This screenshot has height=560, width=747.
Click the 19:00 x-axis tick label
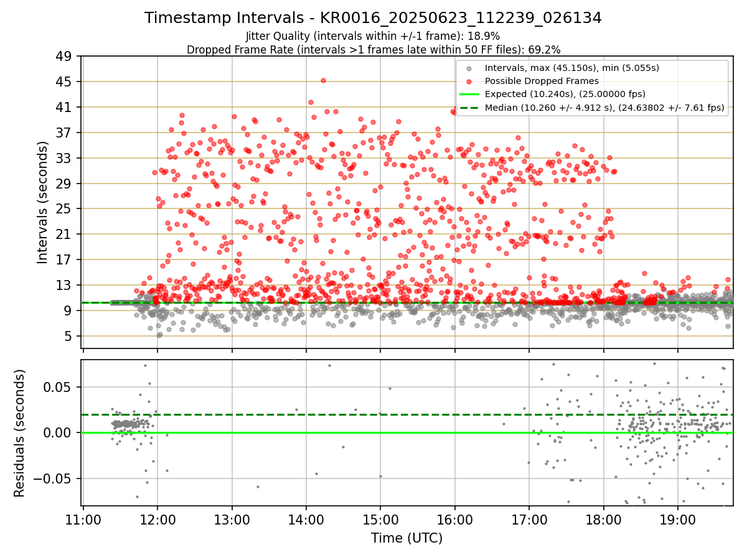[677, 520]
